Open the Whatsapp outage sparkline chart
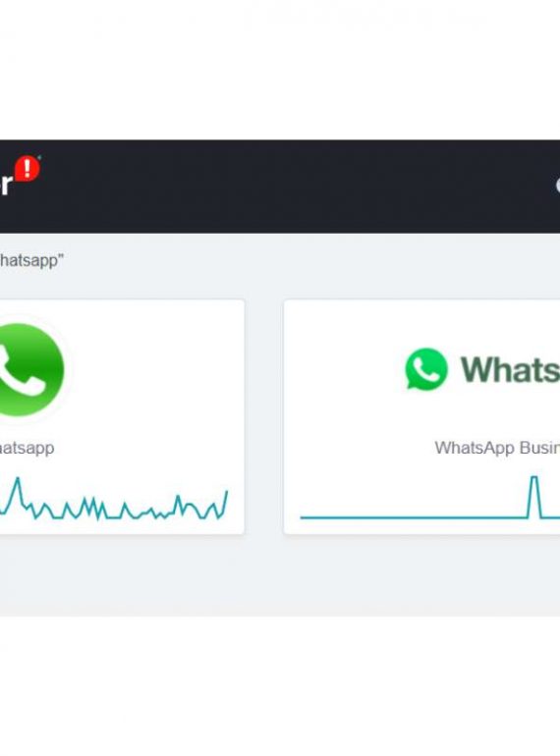 coord(114,499)
